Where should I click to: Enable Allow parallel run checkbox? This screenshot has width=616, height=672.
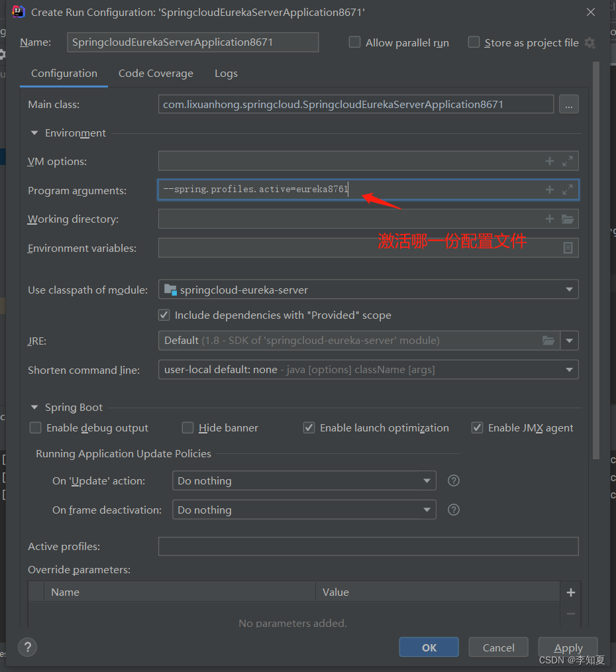click(355, 42)
